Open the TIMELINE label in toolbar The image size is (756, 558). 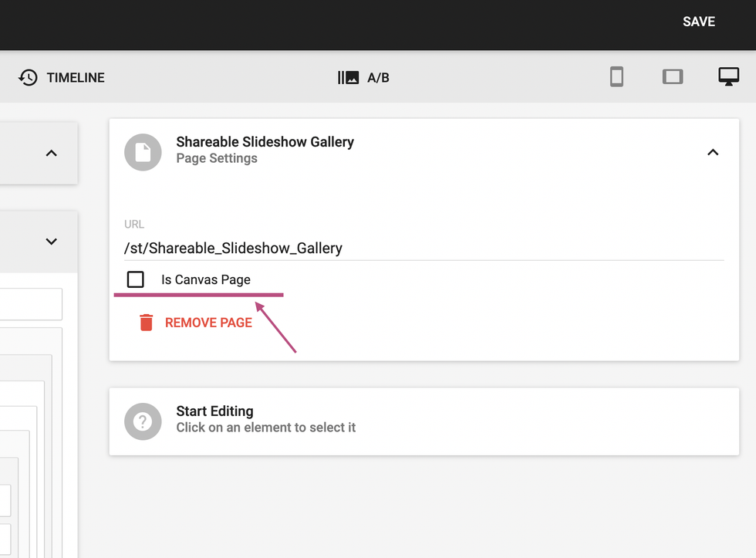(x=76, y=77)
